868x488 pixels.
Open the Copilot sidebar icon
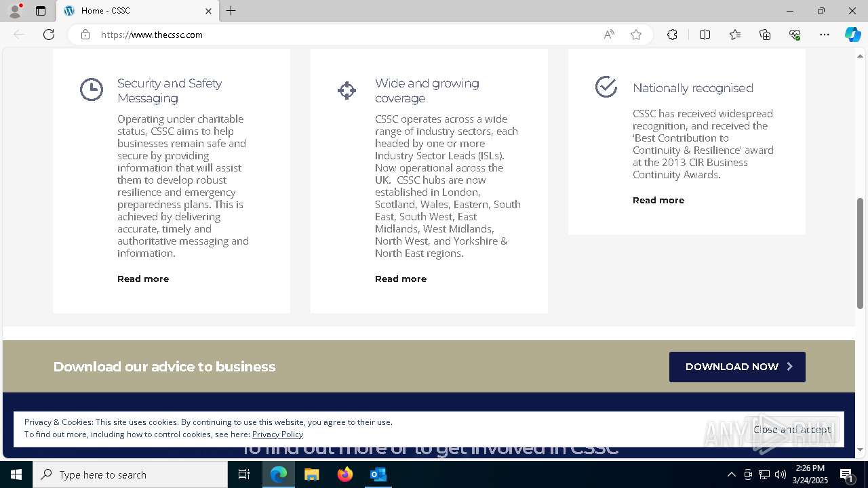[x=852, y=35]
